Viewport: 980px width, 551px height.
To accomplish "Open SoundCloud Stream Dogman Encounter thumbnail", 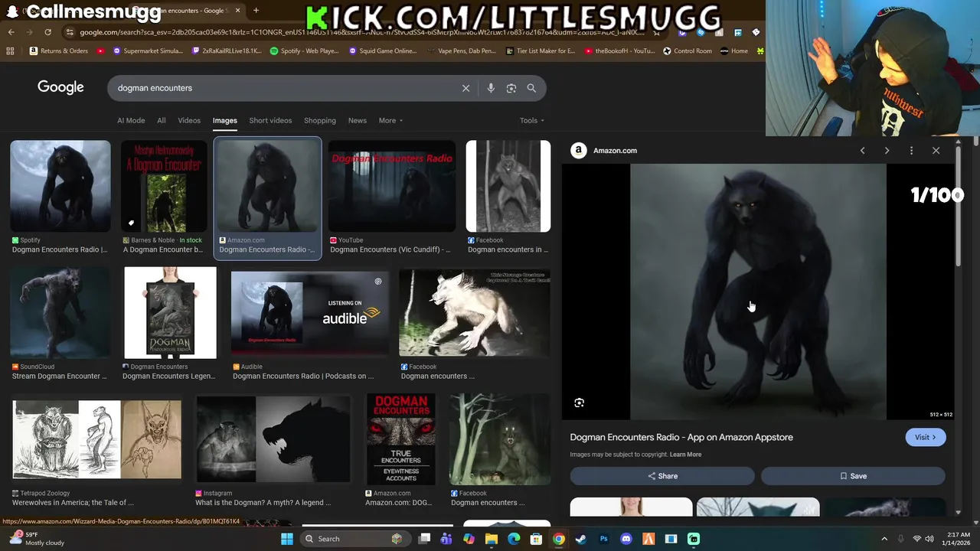I will tap(60, 312).
